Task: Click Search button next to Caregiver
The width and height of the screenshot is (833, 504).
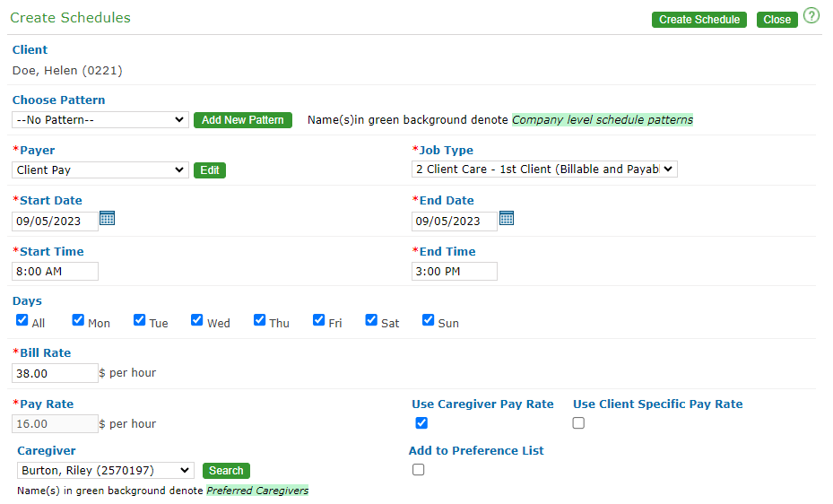Action: coord(226,471)
